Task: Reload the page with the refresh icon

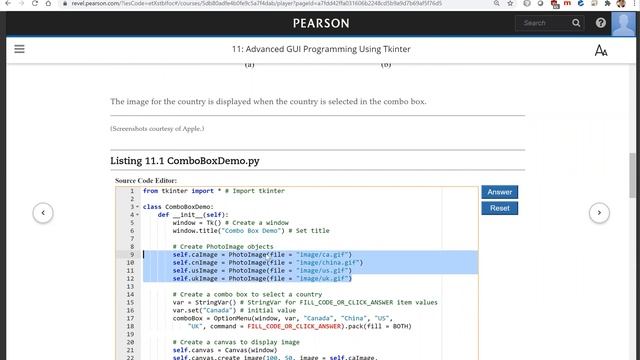Action: pyautogui.click(x=35, y=3)
